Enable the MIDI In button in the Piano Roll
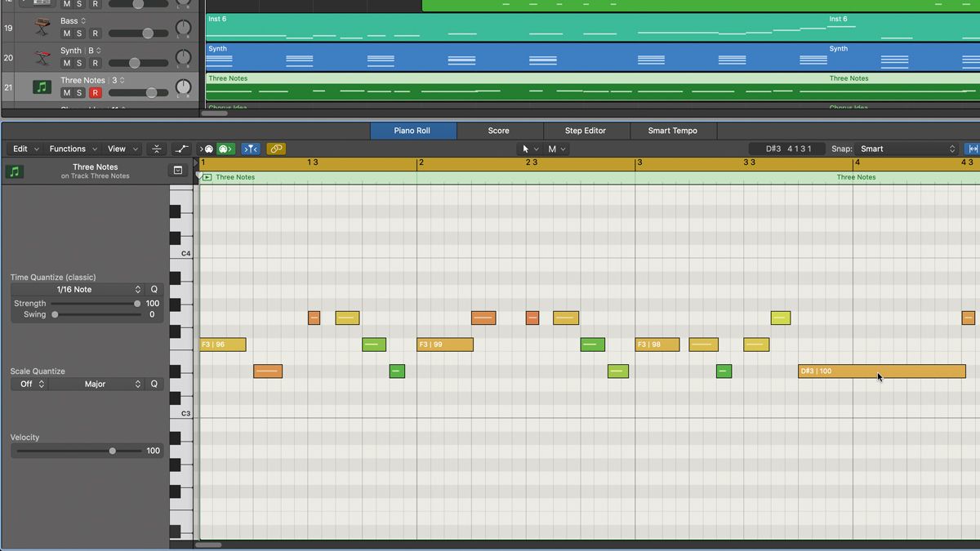The height and width of the screenshot is (551, 980). point(207,149)
